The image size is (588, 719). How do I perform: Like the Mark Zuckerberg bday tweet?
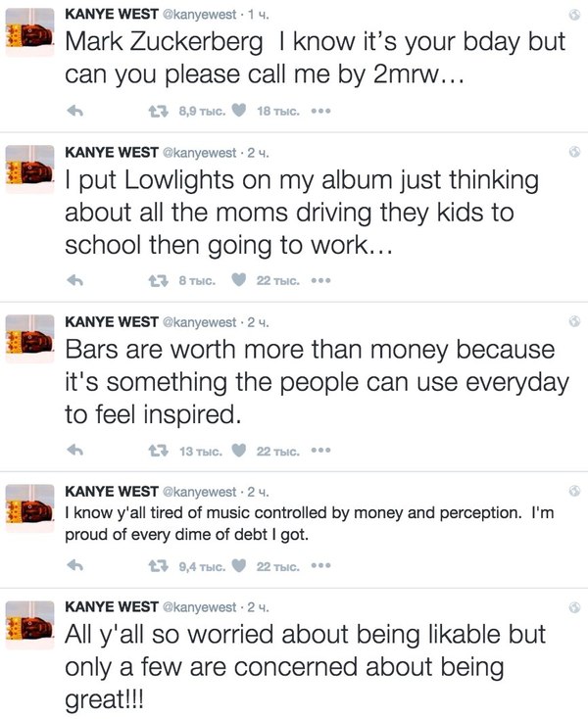239,112
